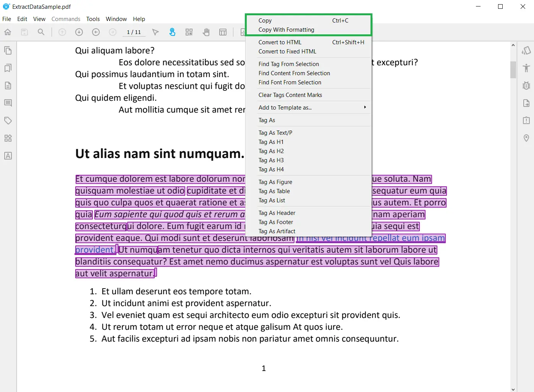The image size is (534, 392).
Task: Select Tag As Artifact
Action: pyautogui.click(x=308, y=231)
